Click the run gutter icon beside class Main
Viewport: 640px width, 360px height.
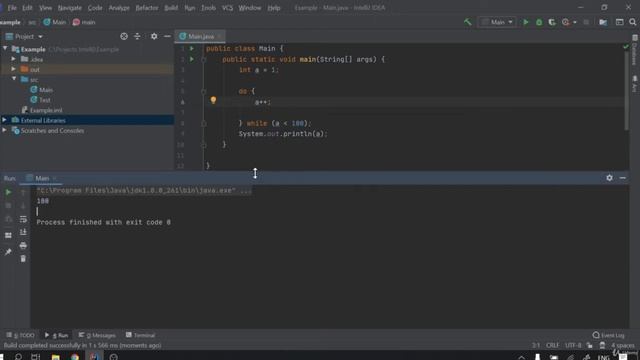pos(192,49)
